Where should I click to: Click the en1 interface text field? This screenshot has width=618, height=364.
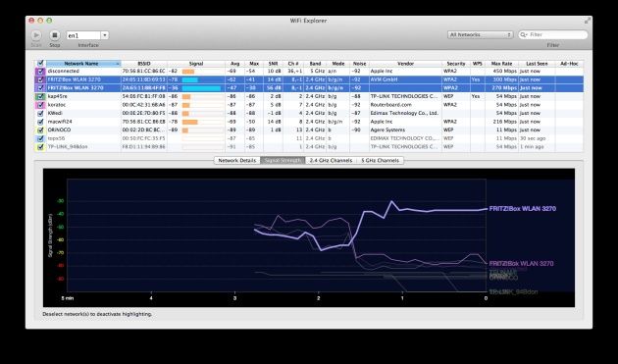click(83, 35)
